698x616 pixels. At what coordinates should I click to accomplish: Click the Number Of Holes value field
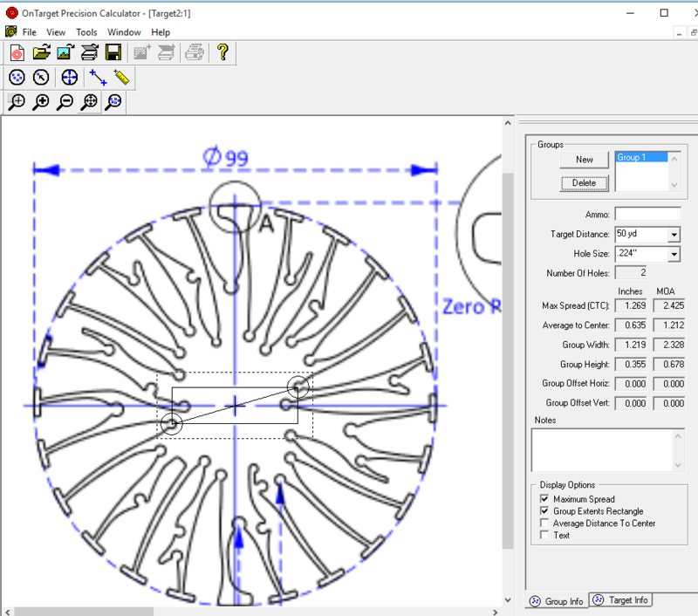coord(631,272)
